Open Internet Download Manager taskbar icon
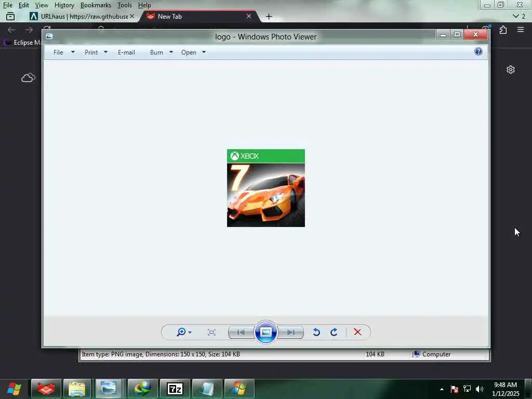532x399 pixels. [x=142, y=389]
